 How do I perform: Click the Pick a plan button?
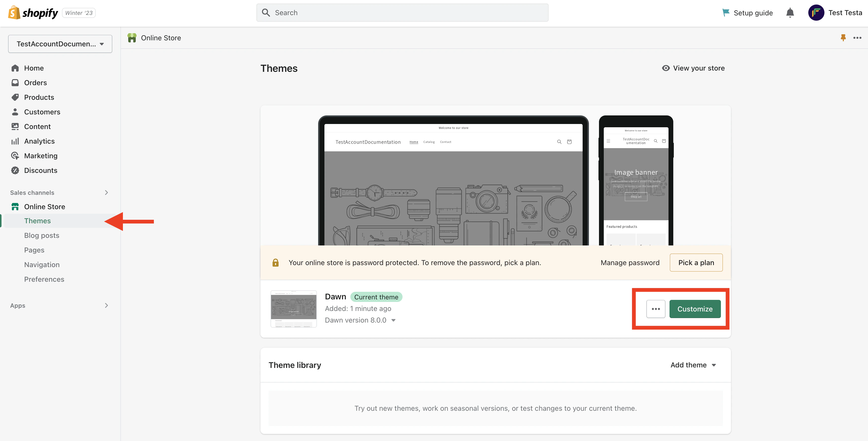point(696,263)
